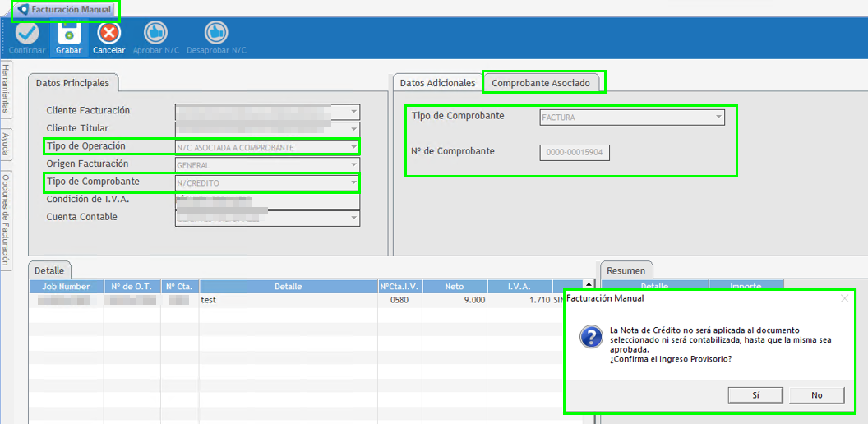Image resolution: width=868 pixels, height=424 pixels.
Task: Click the Grabar save icon
Action: 69,33
